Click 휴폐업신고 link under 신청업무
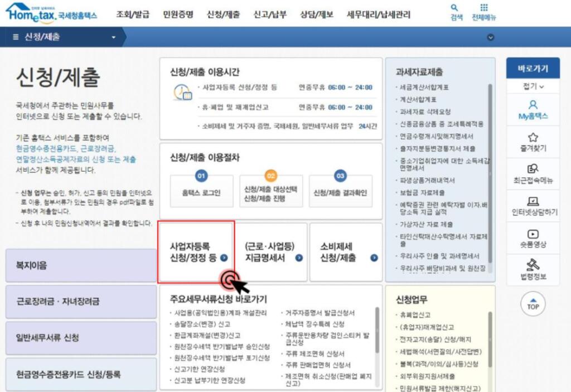 [415, 314]
